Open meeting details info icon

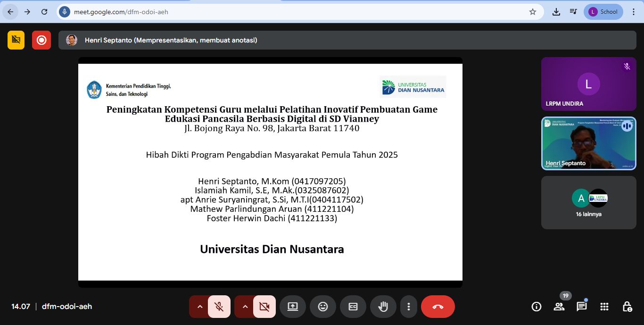537,307
